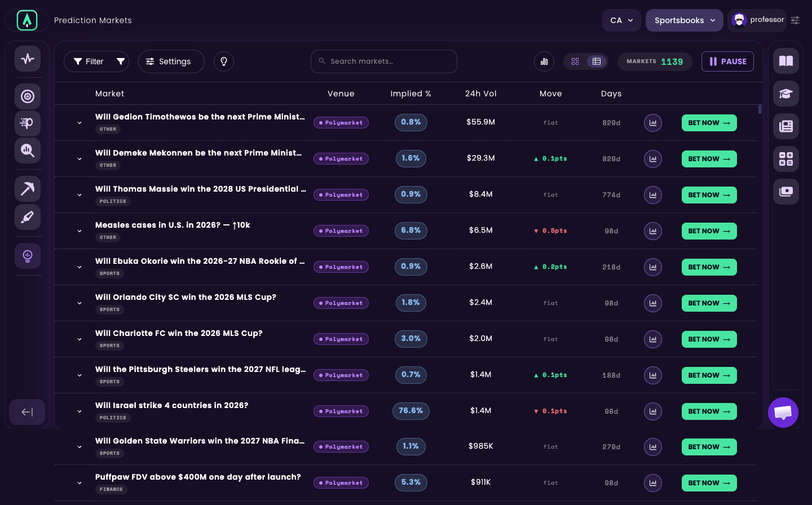Sort by Move column header
The height and width of the screenshot is (505, 812).
pyautogui.click(x=551, y=94)
